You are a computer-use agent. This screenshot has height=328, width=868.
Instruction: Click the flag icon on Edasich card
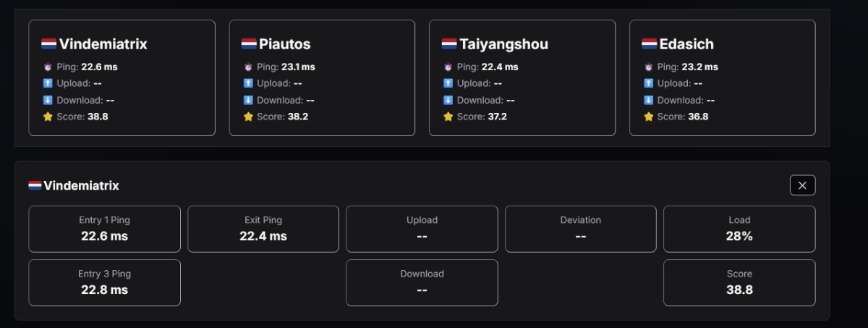click(649, 44)
